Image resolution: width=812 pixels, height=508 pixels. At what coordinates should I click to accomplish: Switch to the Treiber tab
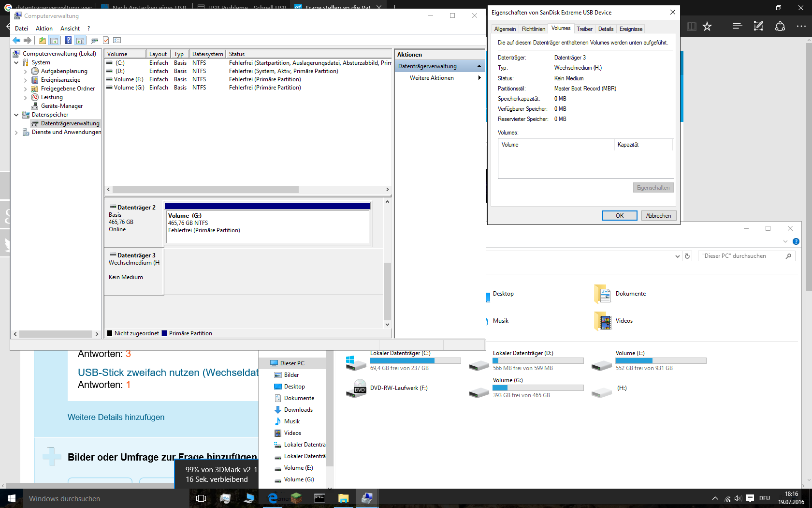pos(584,29)
